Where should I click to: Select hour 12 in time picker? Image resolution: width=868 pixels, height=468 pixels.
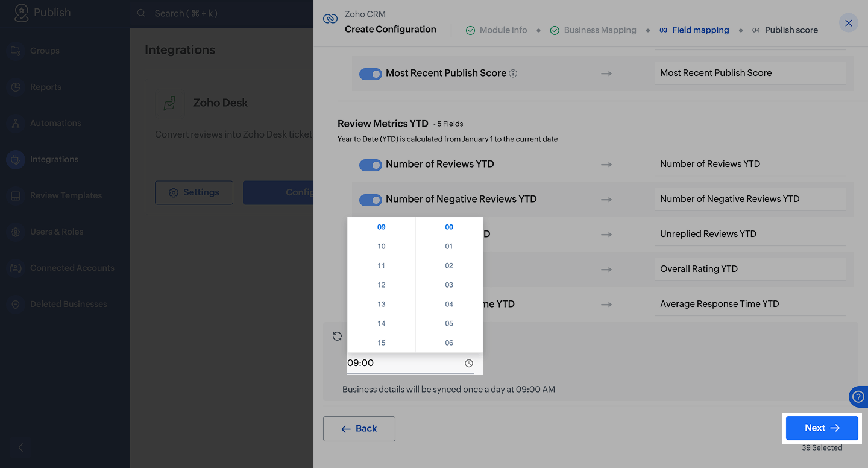point(381,285)
